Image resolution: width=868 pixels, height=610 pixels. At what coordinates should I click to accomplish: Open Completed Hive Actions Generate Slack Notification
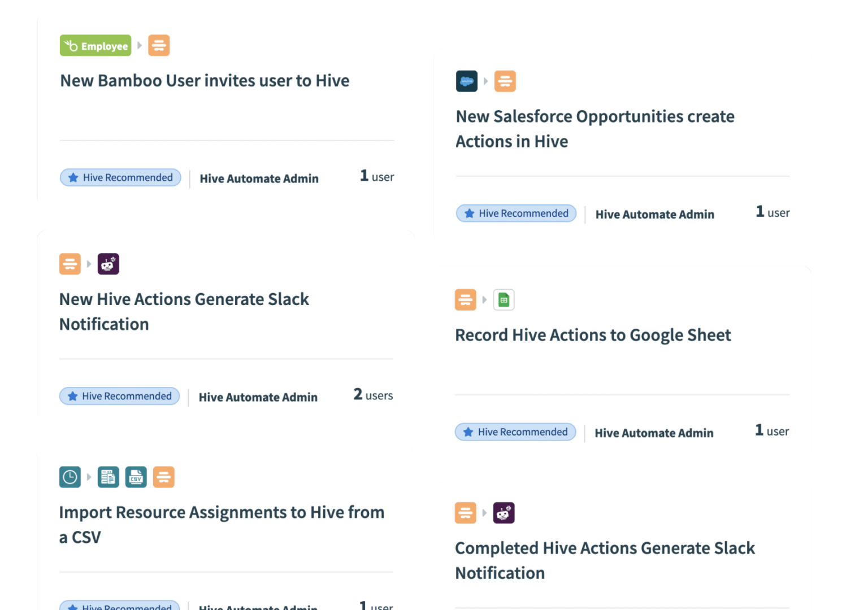pos(605,560)
